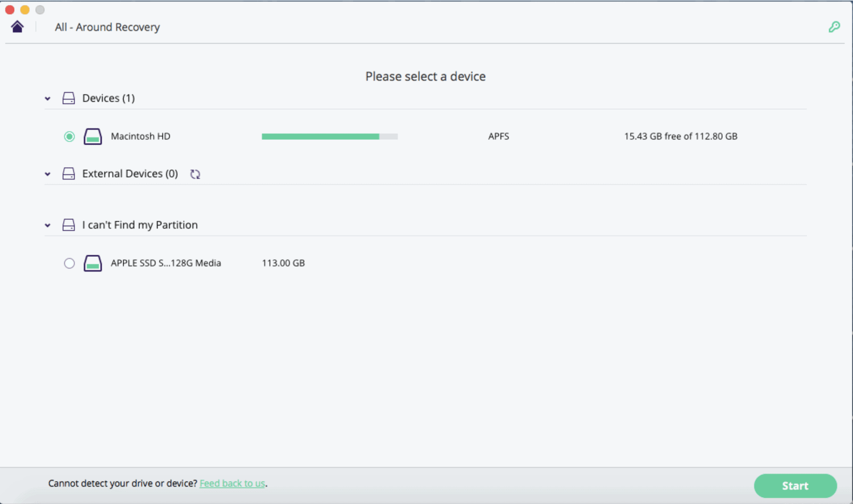This screenshot has height=504, width=853.
Task: Refresh the External Devices list
Action: tap(195, 174)
